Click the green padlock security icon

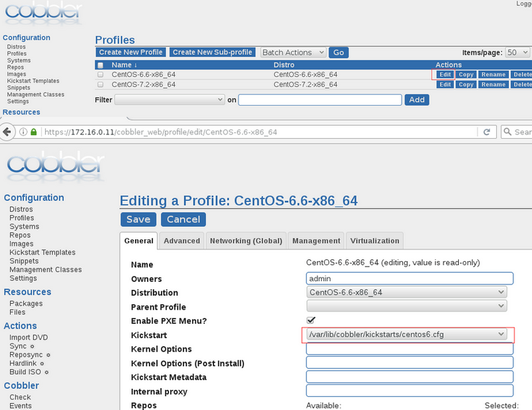[34, 132]
